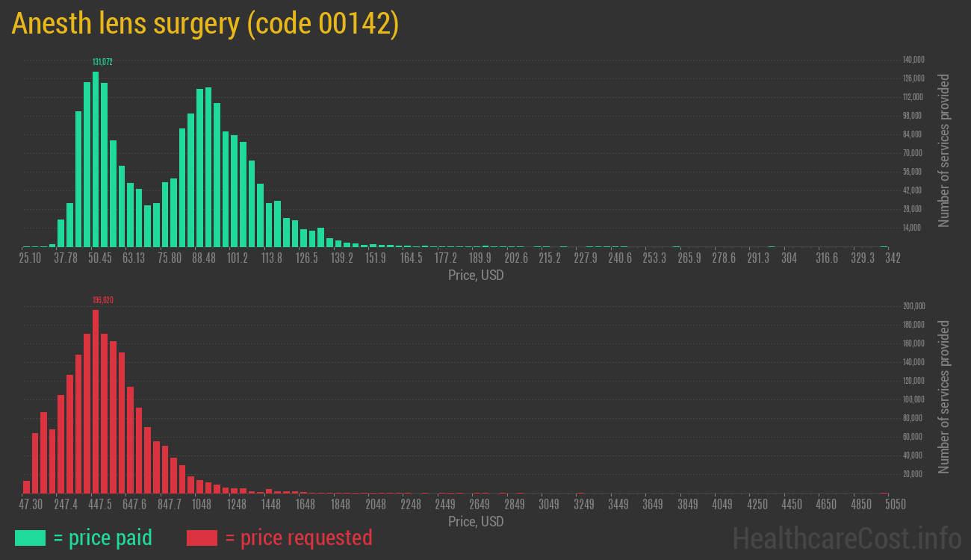Click the "= price requested" legend label
Screen dimensions: 971x560
pos(298,538)
